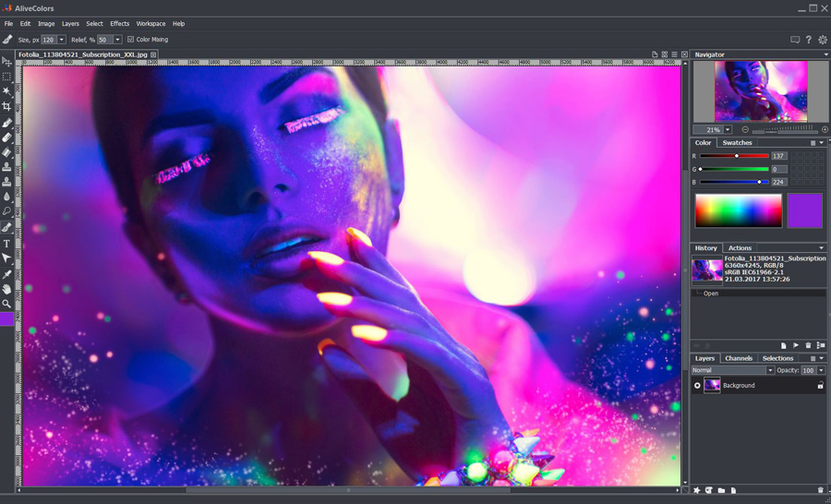Close the Fotolia document tab
The height and width of the screenshot is (504, 831).
click(153, 54)
